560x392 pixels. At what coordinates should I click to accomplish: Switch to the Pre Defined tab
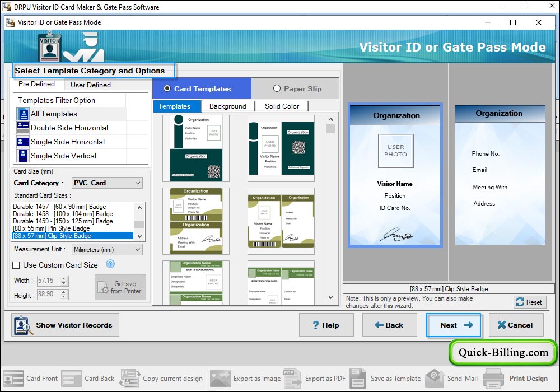[x=37, y=84]
